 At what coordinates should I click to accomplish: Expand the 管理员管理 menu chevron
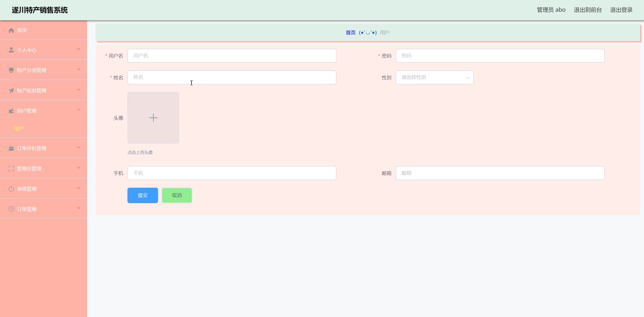[79, 168]
